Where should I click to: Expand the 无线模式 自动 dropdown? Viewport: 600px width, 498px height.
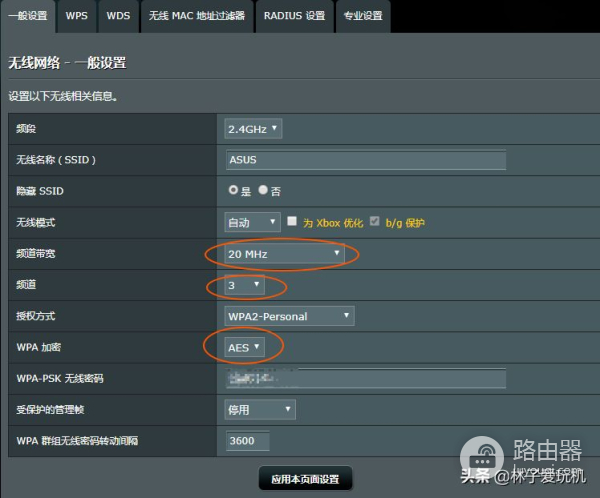(x=252, y=222)
